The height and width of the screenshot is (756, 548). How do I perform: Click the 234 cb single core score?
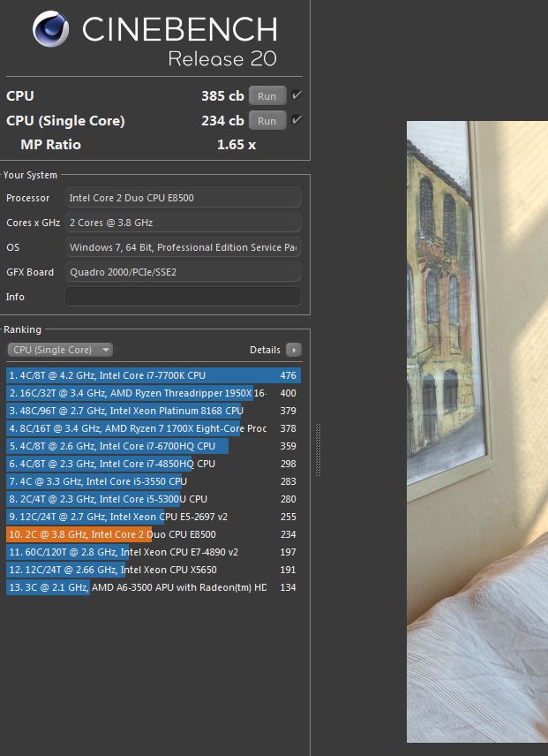tap(222, 120)
